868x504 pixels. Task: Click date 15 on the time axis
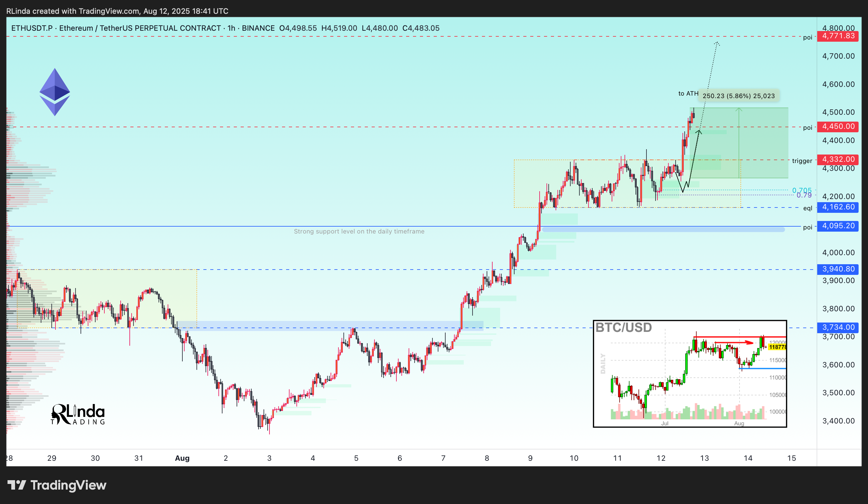[792, 458]
